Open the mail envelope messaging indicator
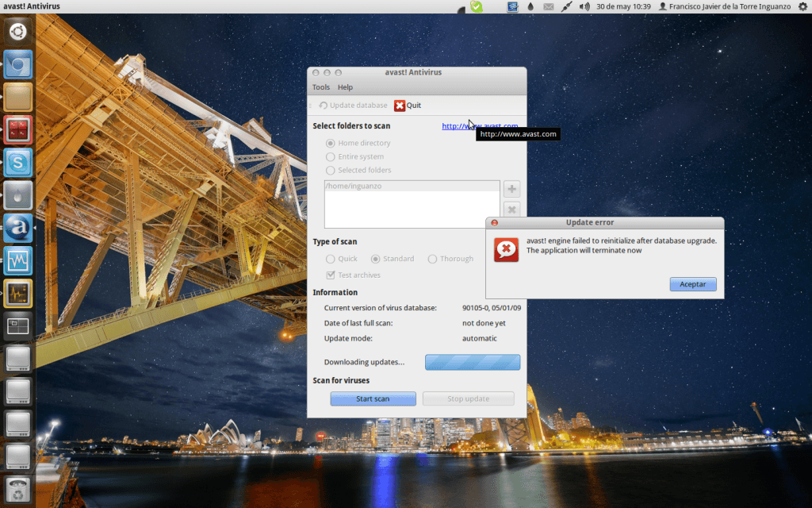 pyautogui.click(x=549, y=6)
